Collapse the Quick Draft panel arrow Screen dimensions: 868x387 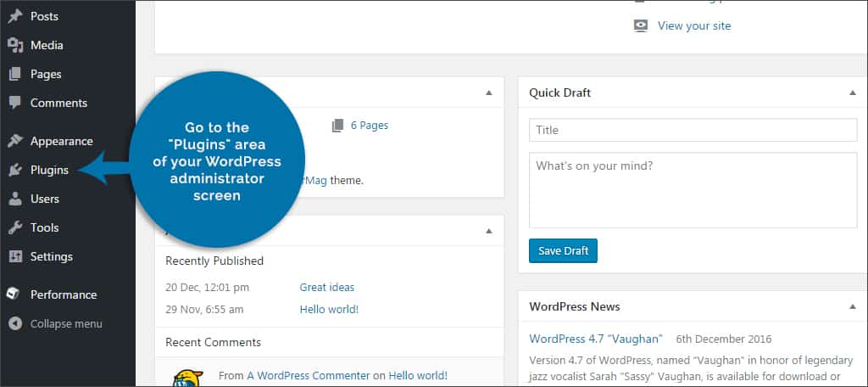click(853, 93)
